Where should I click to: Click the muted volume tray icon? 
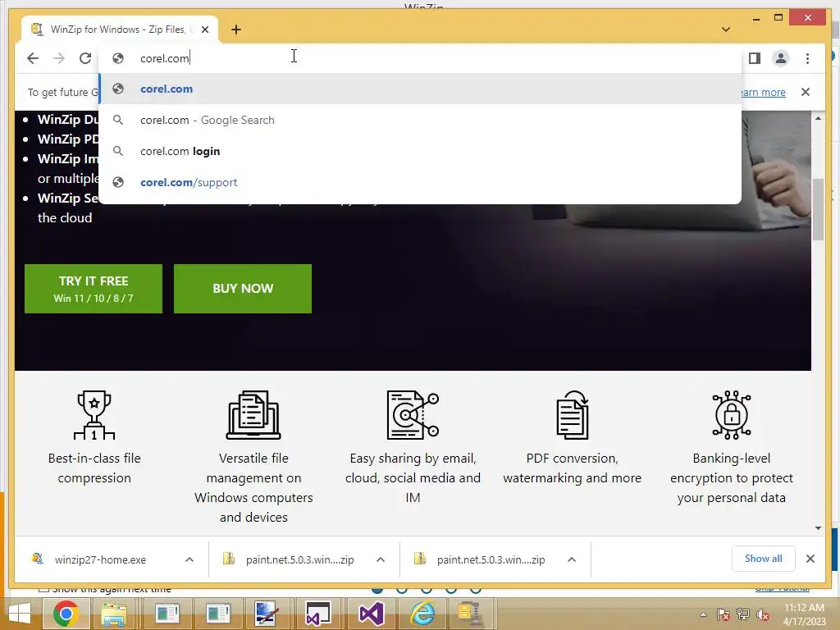pyautogui.click(x=763, y=614)
